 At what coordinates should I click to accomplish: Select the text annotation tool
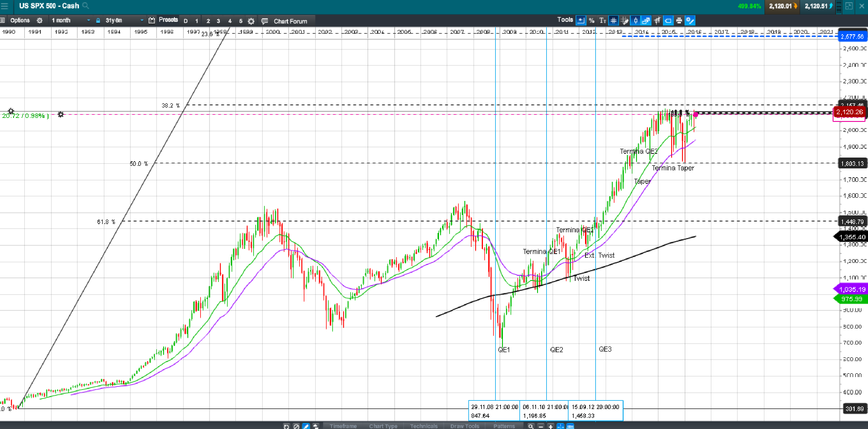[x=602, y=21]
